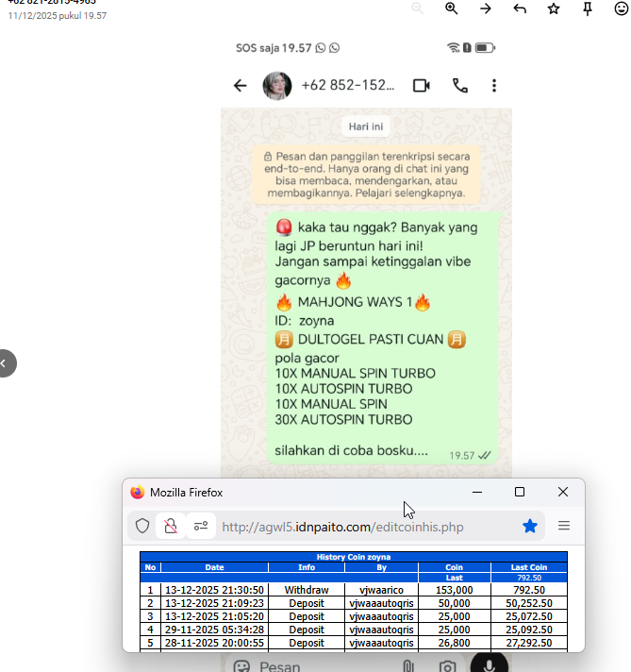The width and height of the screenshot is (631, 672).
Task: Go to previous media with left chevron
Action: point(5,363)
